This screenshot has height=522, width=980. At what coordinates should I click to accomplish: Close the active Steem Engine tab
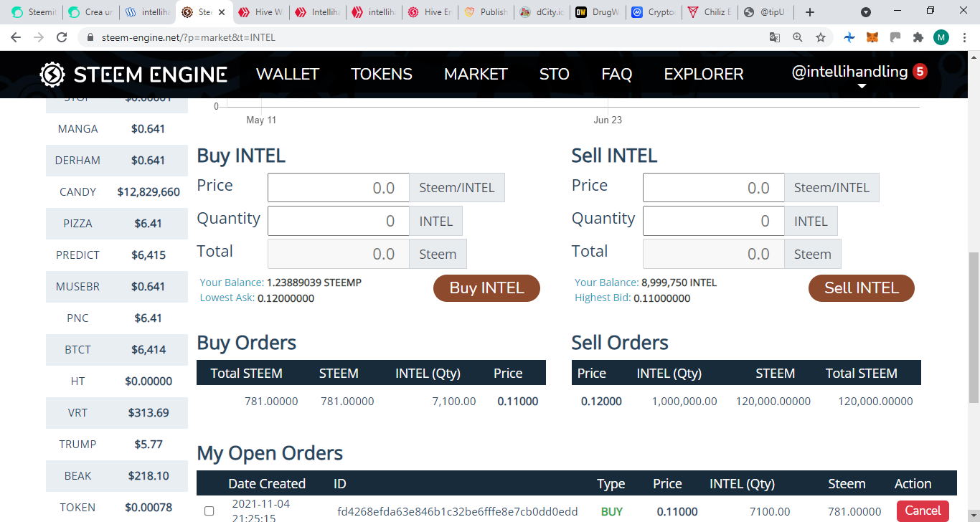coord(222,12)
